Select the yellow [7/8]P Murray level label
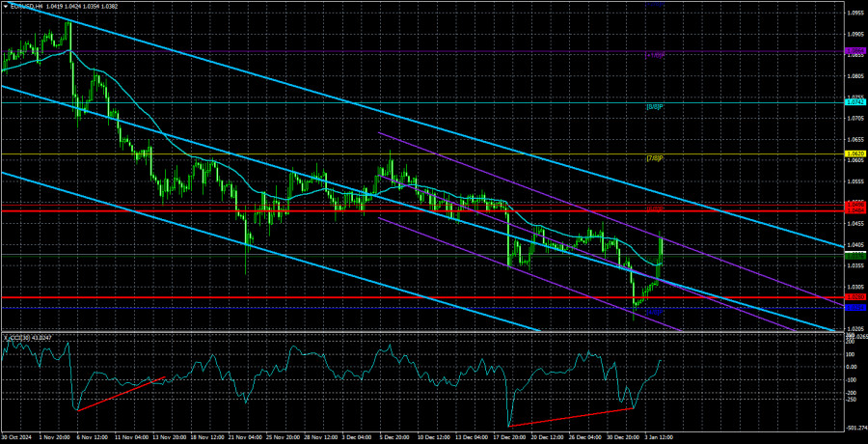 [x=654, y=157]
